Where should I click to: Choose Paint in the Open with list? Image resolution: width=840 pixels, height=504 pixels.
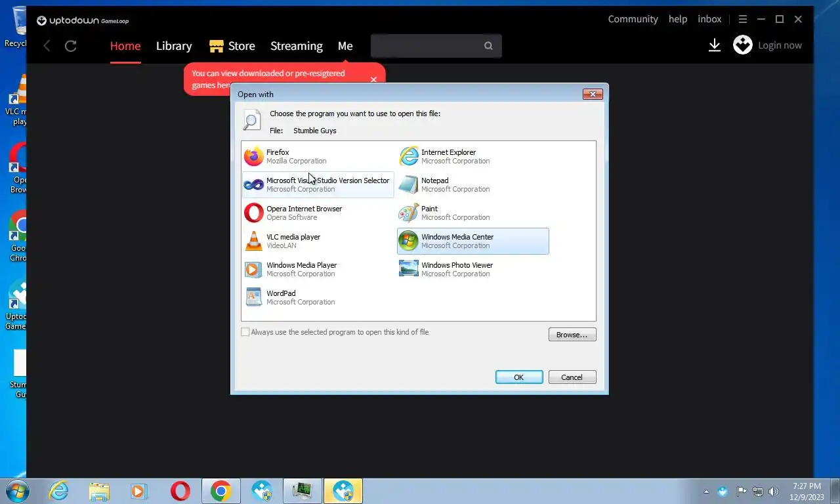[473, 213]
